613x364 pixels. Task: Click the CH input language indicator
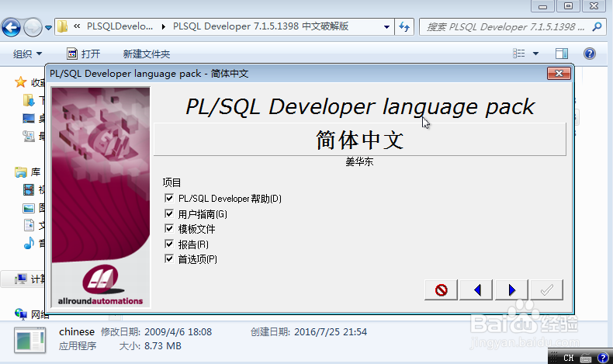569,358
